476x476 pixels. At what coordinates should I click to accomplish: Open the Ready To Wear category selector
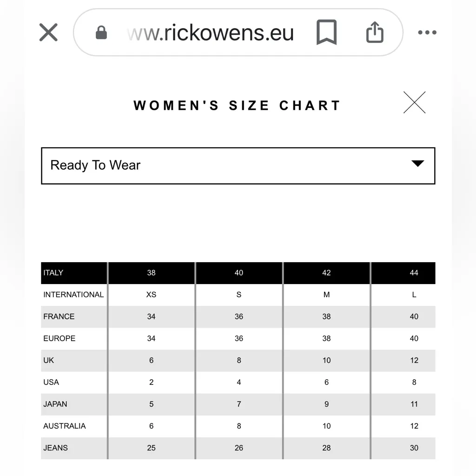(238, 165)
